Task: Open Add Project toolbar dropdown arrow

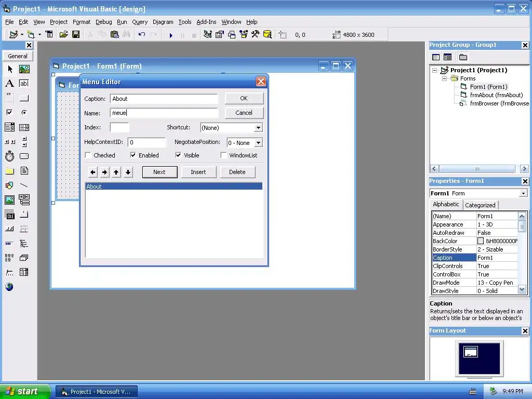Action: pyautogui.click(x=22, y=35)
